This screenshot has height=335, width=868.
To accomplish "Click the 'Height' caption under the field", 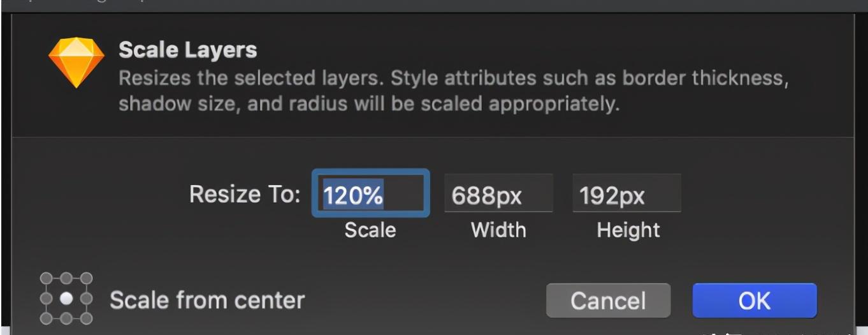I will tap(628, 230).
